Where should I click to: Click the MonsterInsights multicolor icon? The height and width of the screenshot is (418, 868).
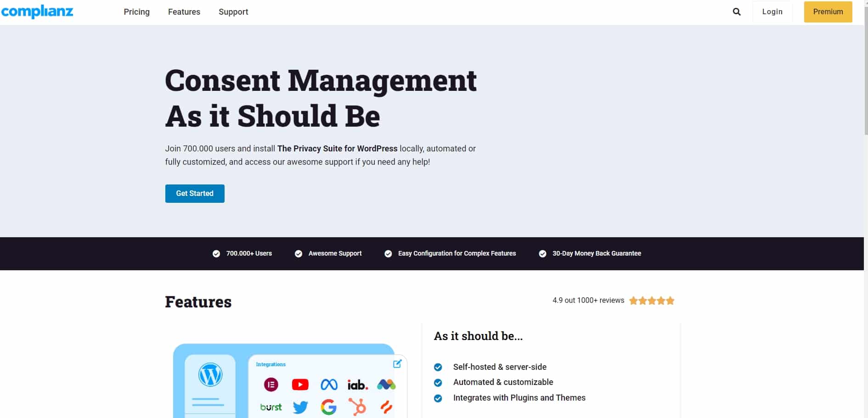386,385
